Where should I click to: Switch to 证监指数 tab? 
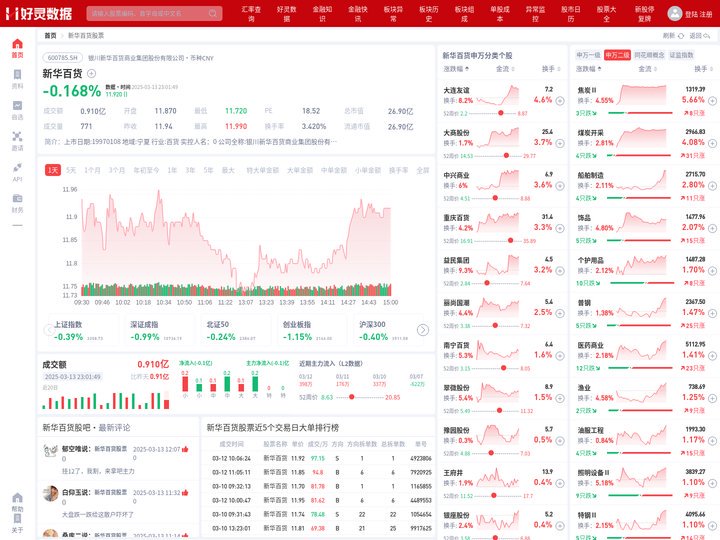point(681,55)
